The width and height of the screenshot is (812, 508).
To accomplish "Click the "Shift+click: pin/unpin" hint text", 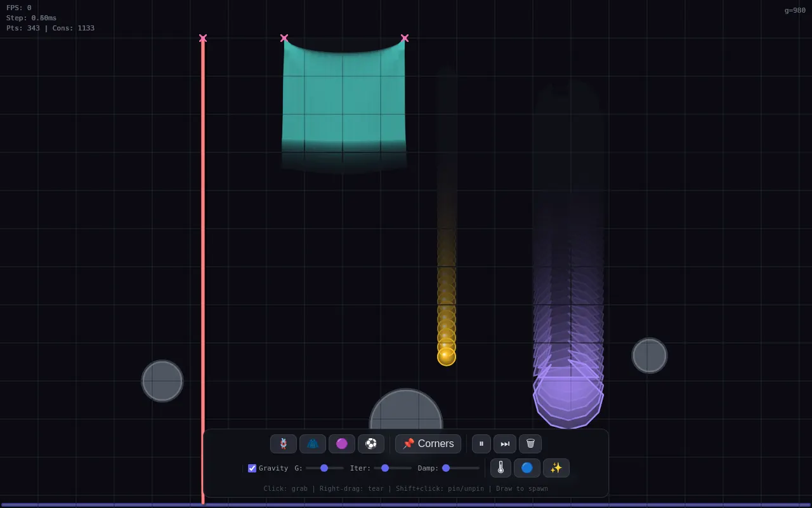I will click(x=438, y=489).
